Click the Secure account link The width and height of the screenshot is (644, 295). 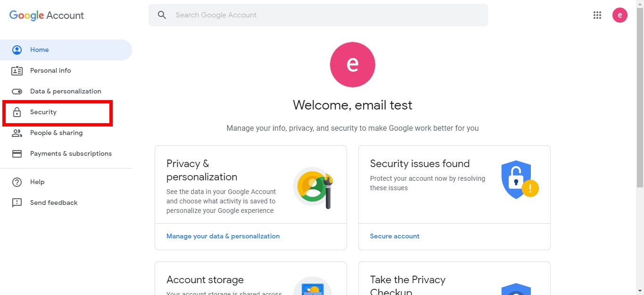point(395,236)
